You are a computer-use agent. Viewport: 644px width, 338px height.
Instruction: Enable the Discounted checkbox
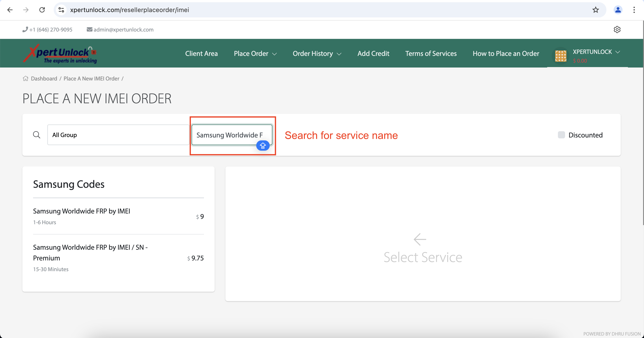561,135
